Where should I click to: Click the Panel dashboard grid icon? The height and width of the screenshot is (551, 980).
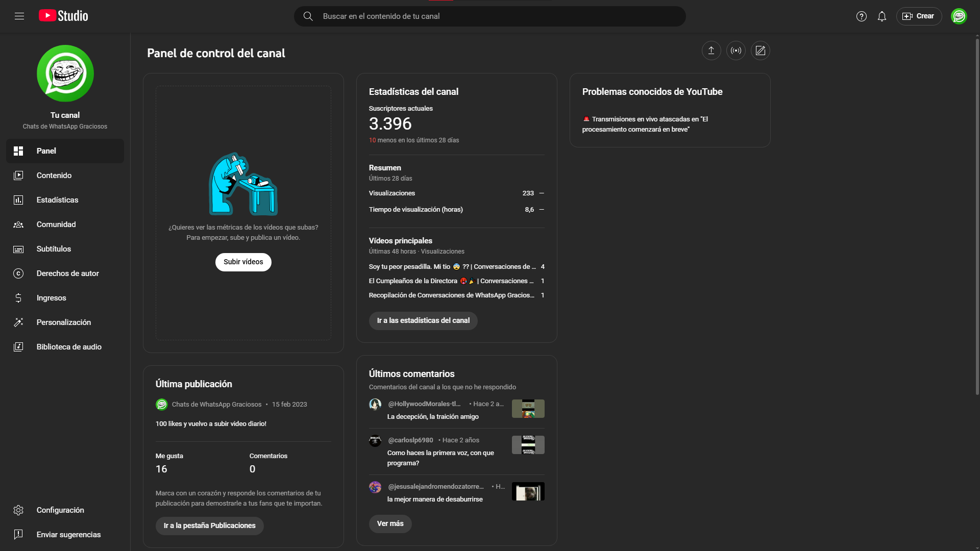(x=18, y=151)
